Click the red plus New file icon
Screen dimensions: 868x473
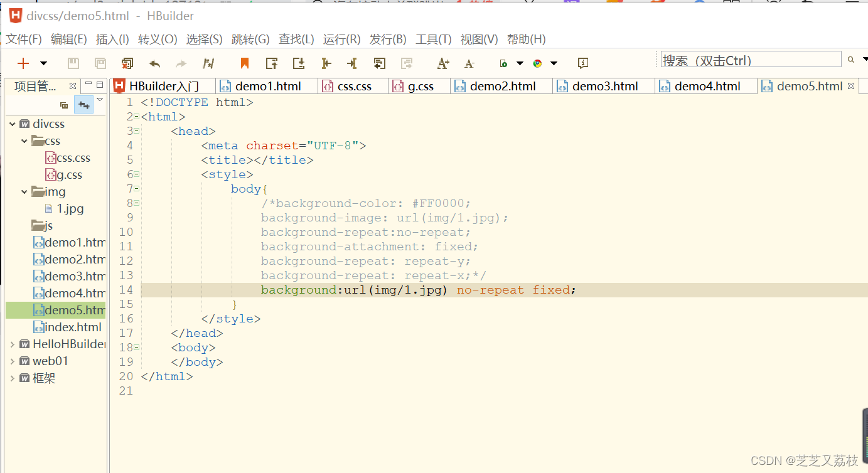pyautogui.click(x=23, y=63)
